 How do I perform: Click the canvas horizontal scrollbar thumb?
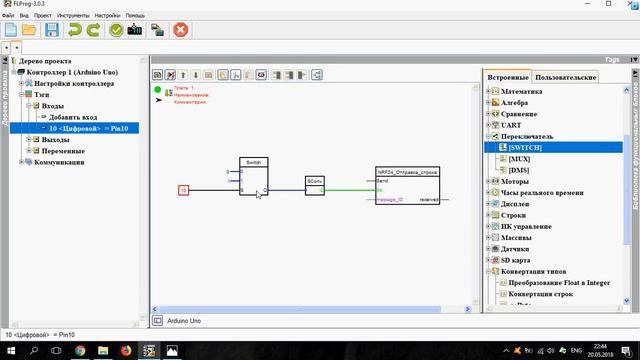point(300,309)
